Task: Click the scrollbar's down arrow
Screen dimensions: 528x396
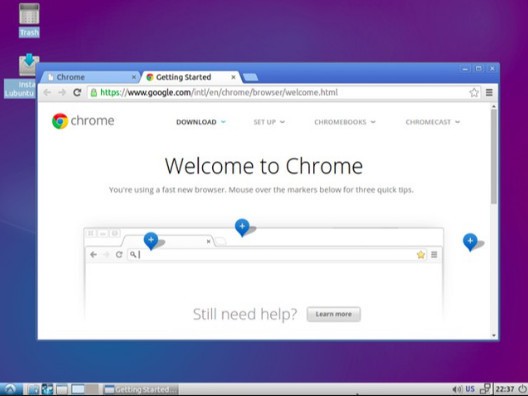Action: point(494,335)
